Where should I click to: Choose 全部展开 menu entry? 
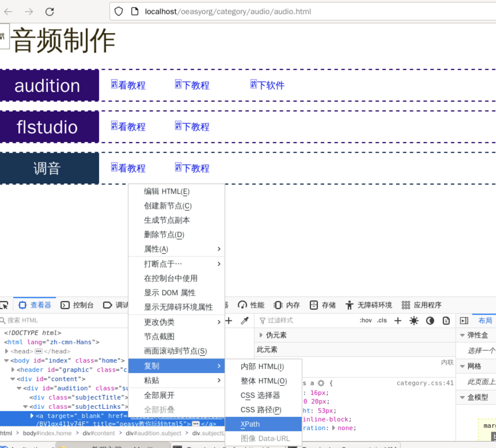click(176, 396)
